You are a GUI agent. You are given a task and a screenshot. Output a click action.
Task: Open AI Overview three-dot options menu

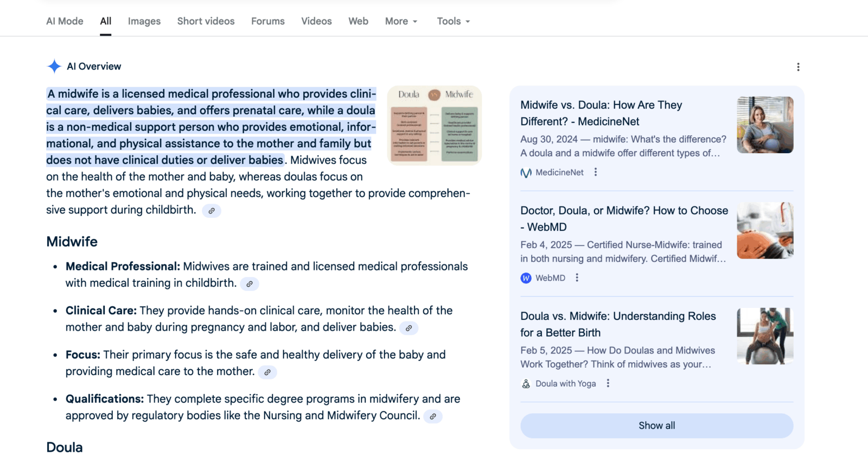798,67
